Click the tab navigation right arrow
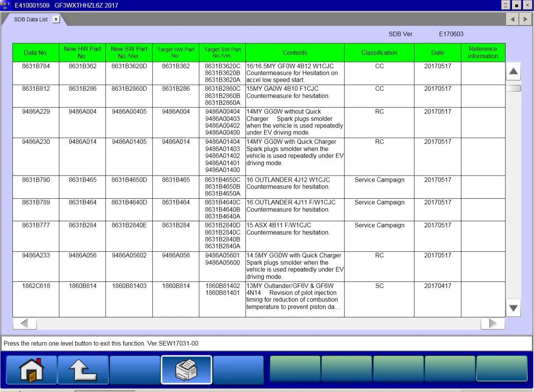Image resolution: width=534 pixels, height=392 pixels. click(525, 19)
